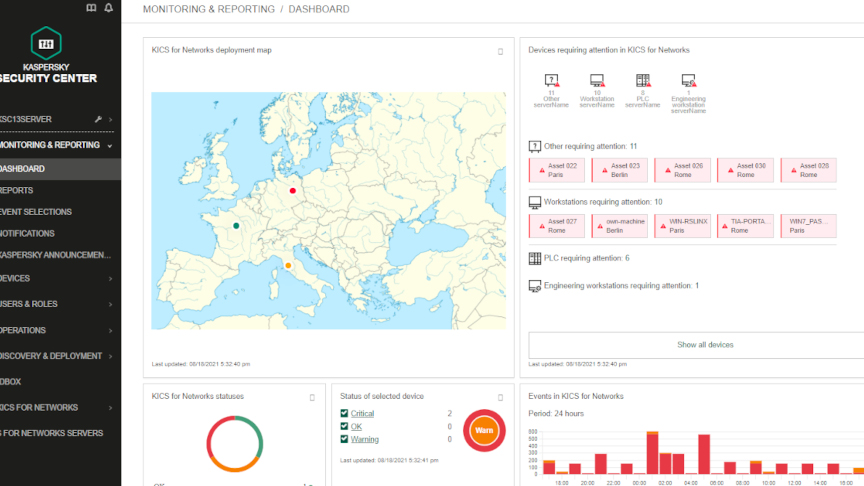Expand the Users & Roles chevron
The width and height of the screenshot is (864, 486).
(x=110, y=304)
